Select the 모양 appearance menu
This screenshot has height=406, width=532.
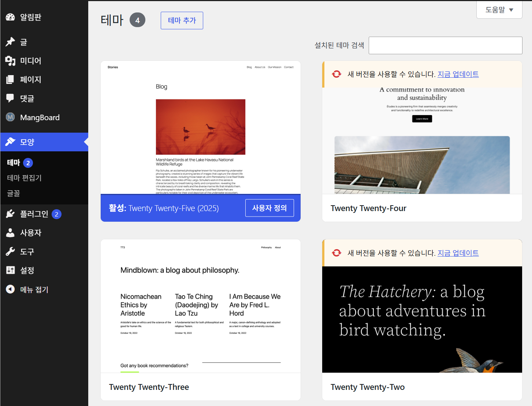coord(44,142)
